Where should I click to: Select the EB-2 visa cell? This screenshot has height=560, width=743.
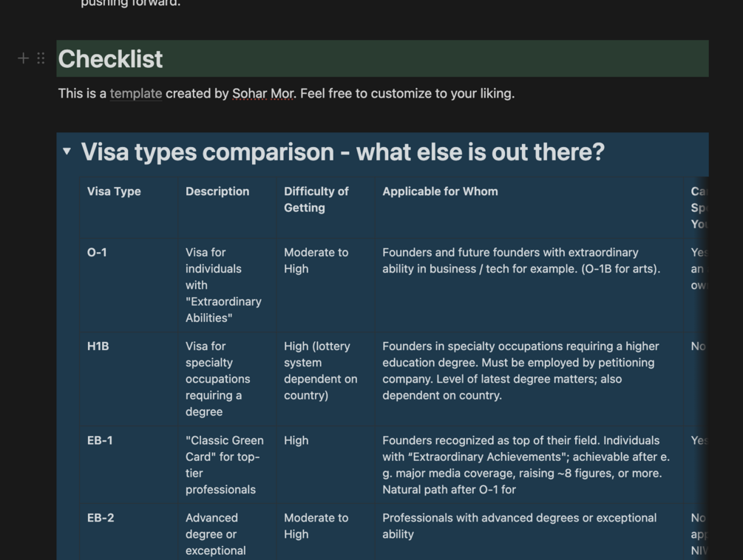(x=101, y=518)
